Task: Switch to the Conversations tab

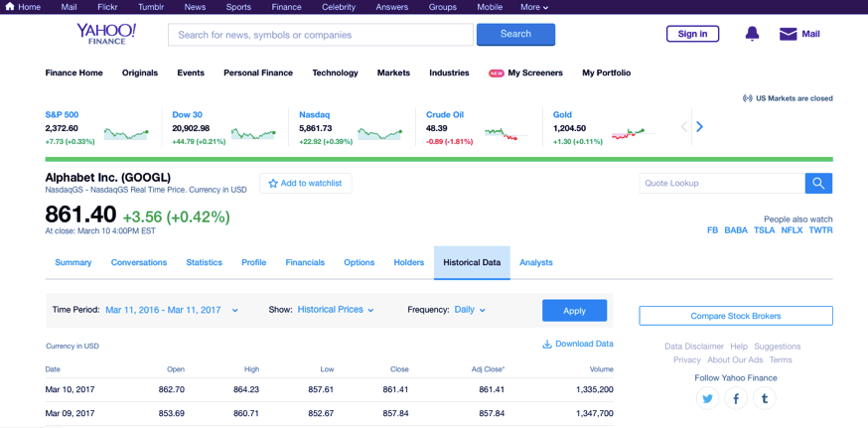Action: 139,262
